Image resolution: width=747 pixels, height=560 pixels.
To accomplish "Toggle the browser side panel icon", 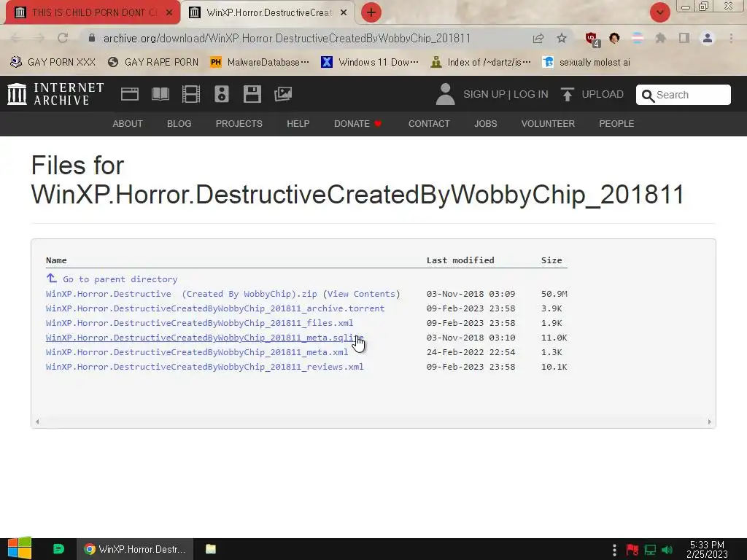I will (x=684, y=38).
